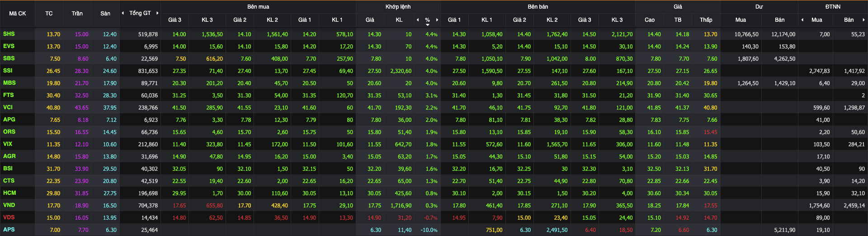
Task: Open SBS stock ticker
Action: pos(9,58)
